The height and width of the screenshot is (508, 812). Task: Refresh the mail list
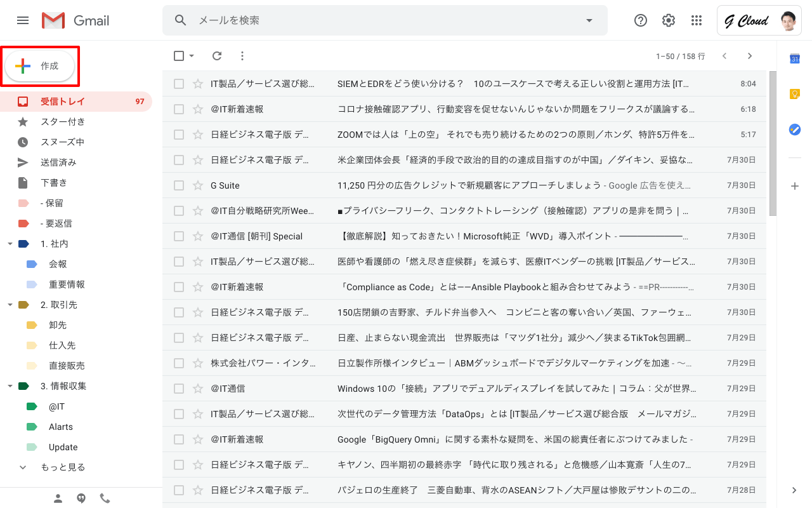(217, 56)
